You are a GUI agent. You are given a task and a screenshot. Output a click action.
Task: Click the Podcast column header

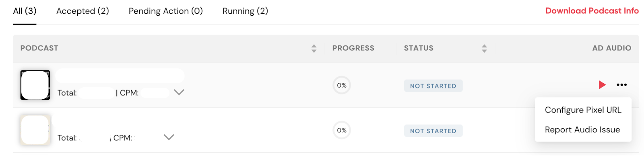pos(39,48)
